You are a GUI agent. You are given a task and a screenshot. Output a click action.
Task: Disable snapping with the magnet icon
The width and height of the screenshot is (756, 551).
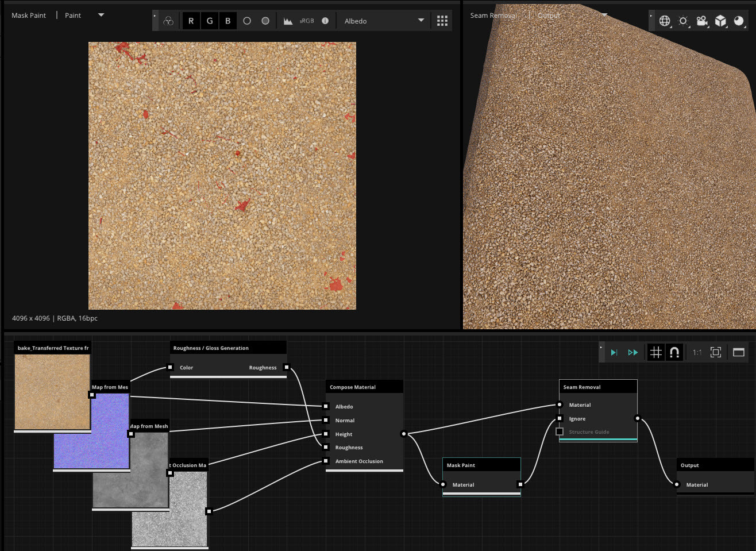[674, 352]
